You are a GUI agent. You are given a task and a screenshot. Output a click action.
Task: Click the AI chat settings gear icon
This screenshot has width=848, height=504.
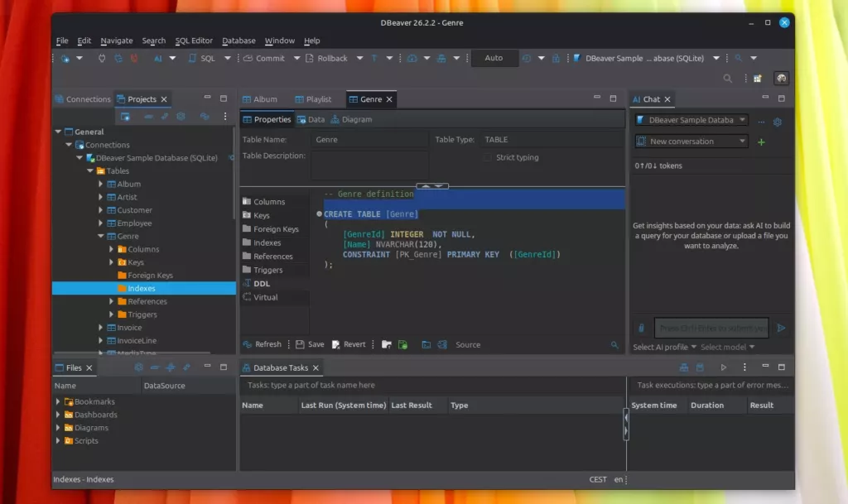(x=777, y=122)
